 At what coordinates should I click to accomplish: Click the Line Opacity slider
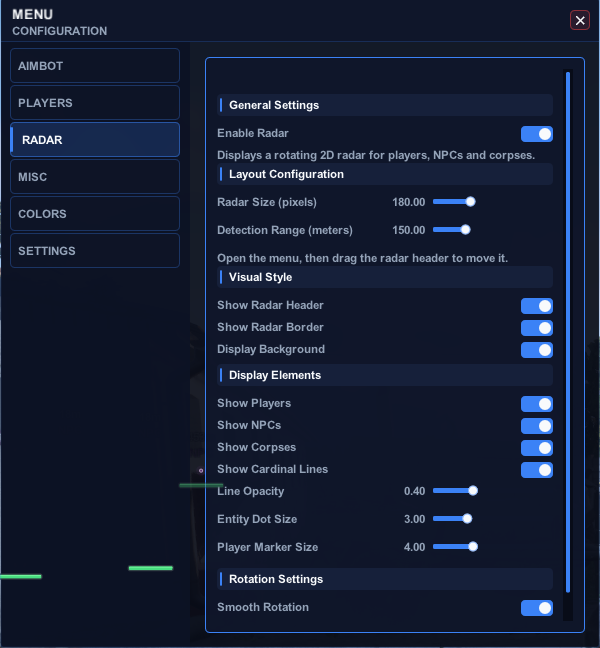[455, 491]
